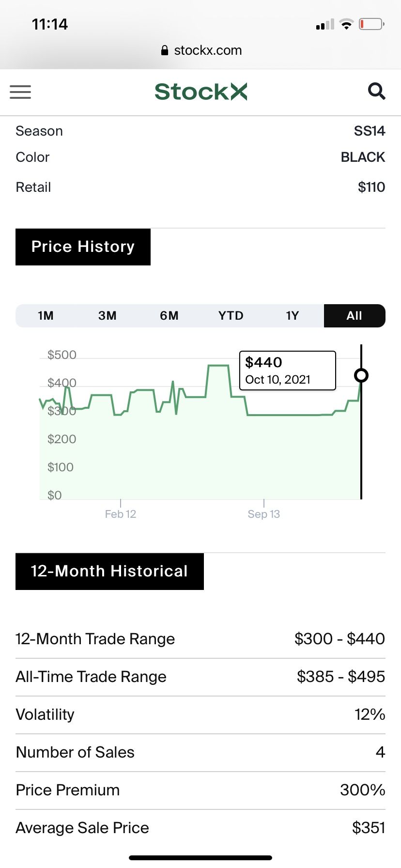Tap the lock icon beside stockx.com
401x868 pixels.
coord(165,50)
